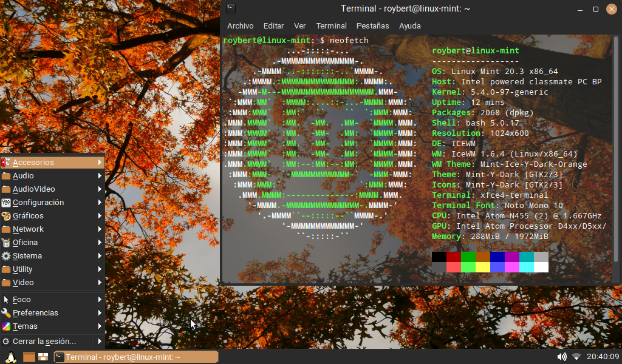Expand the Temas submenu arrow
The width and height of the screenshot is (622, 364).
tap(100, 326)
